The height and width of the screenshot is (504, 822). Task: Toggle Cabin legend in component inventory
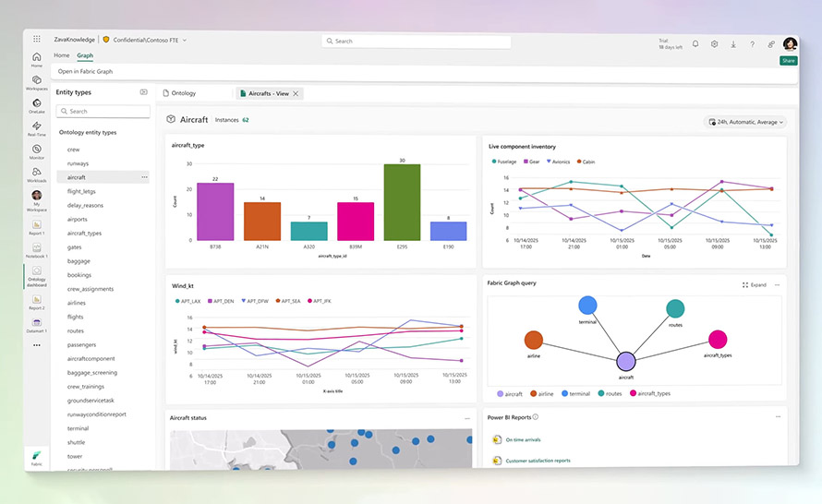pos(586,162)
